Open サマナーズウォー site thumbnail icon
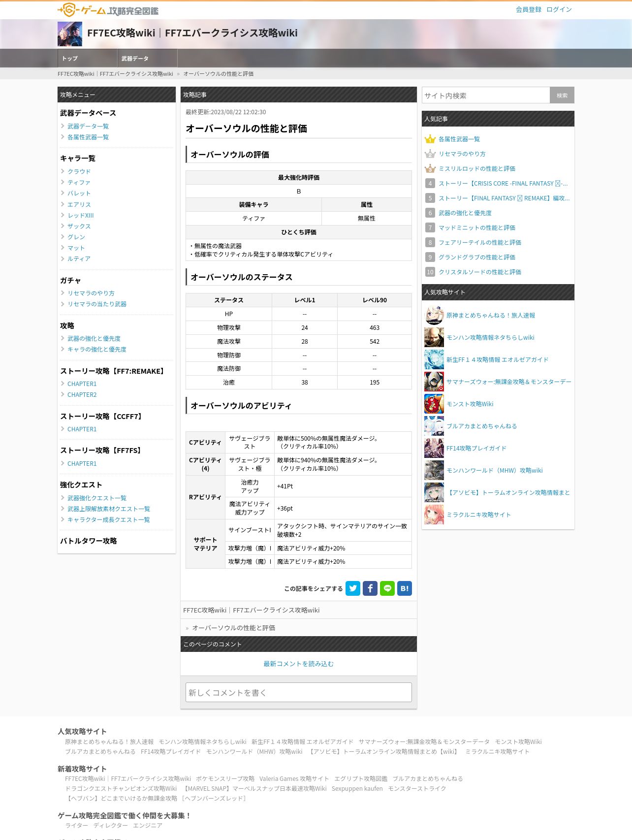Viewport: 632px width, 840px height. click(434, 382)
